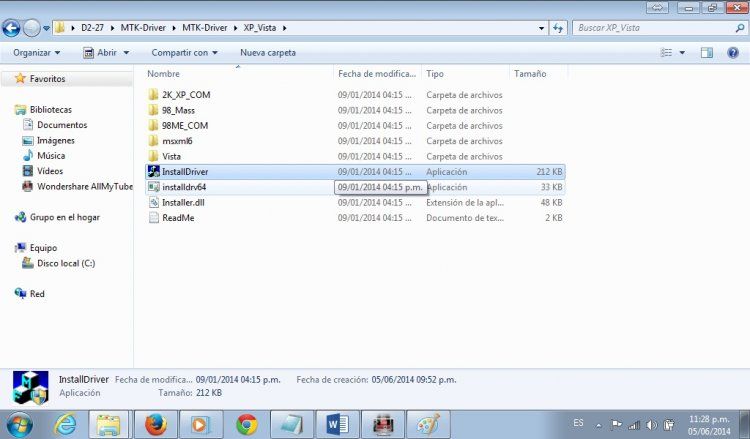Open Favoritos in navigation pane
The height and width of the screenshot is (439, 750).
[x=47, y=78]
